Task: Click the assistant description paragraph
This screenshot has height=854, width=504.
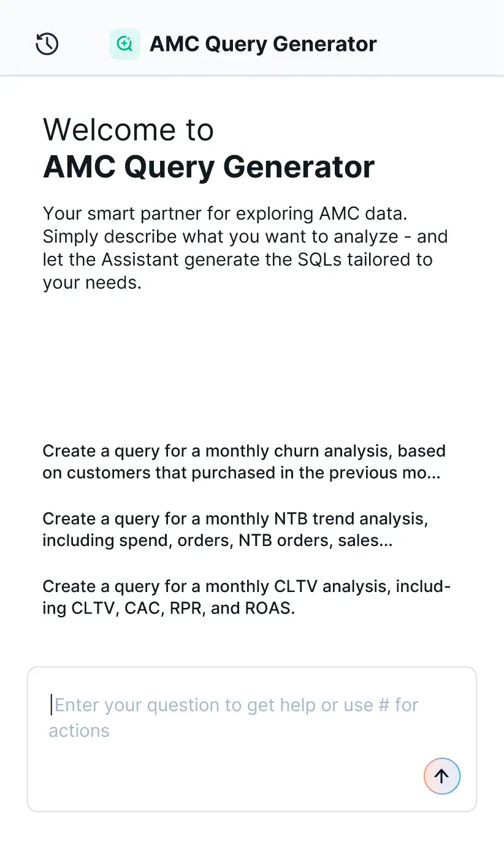Action: click(245, 248)
